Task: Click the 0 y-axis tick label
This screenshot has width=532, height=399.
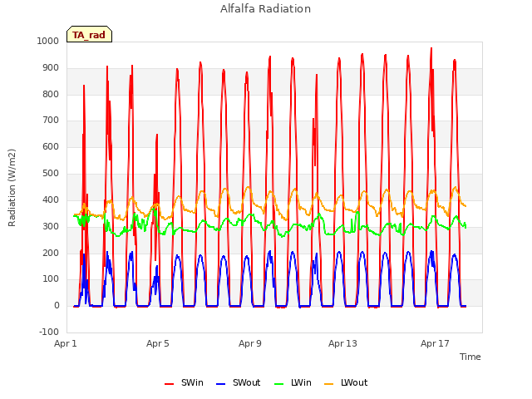Action: pos(57,305)
